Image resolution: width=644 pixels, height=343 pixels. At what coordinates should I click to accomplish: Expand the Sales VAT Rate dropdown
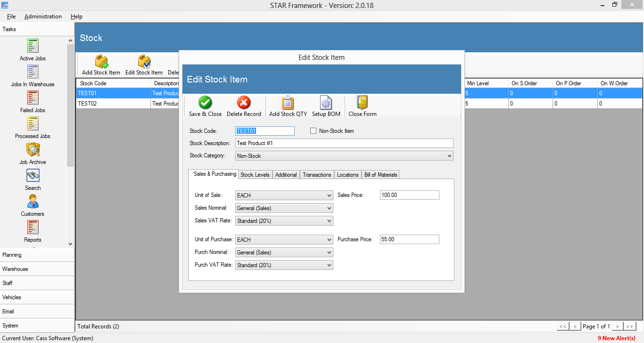tap(329, 221)
